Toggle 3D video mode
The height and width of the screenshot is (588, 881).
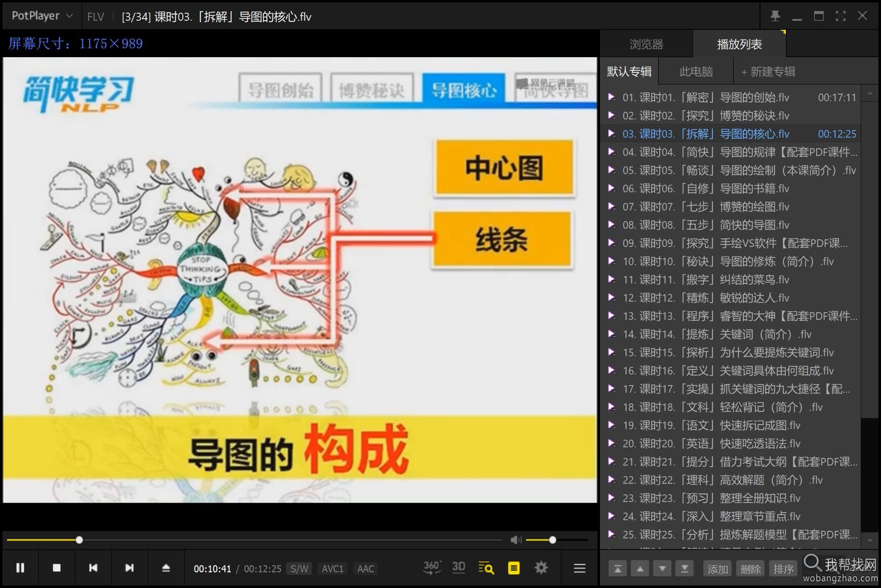[x=459, y=567]
